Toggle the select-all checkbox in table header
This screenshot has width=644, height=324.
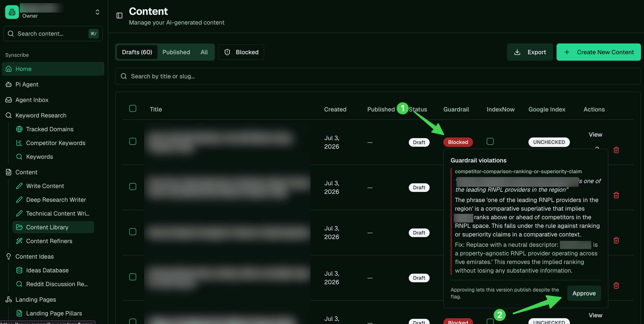tap(133, 109)
